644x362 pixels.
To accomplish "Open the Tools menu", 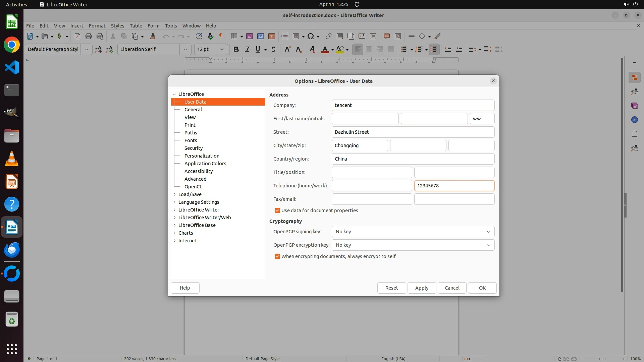I will coord(171,25).
